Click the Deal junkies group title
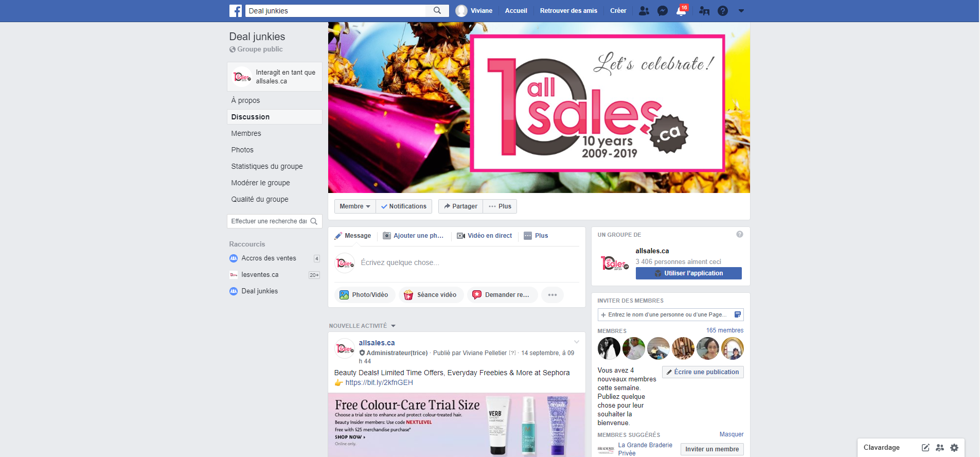The width and height of the screenshot is (980, 457). click(x=257, y=37)
